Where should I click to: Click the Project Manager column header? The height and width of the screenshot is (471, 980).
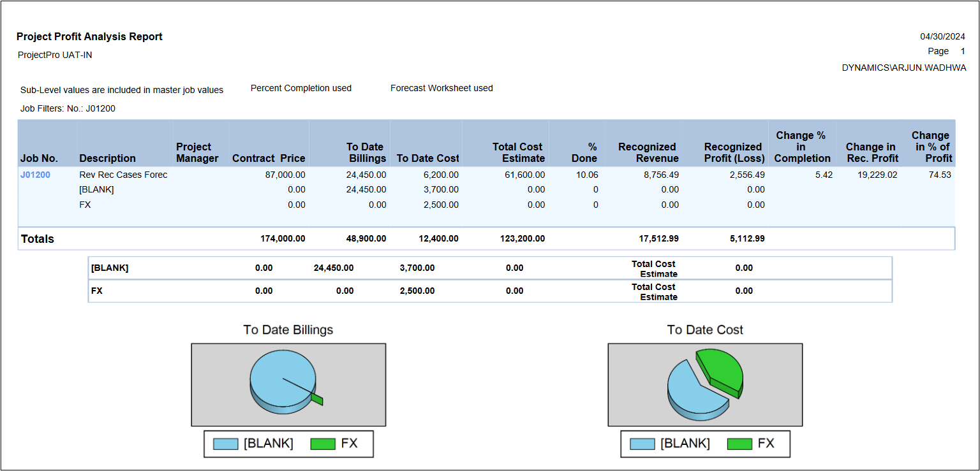pos(197,152)
